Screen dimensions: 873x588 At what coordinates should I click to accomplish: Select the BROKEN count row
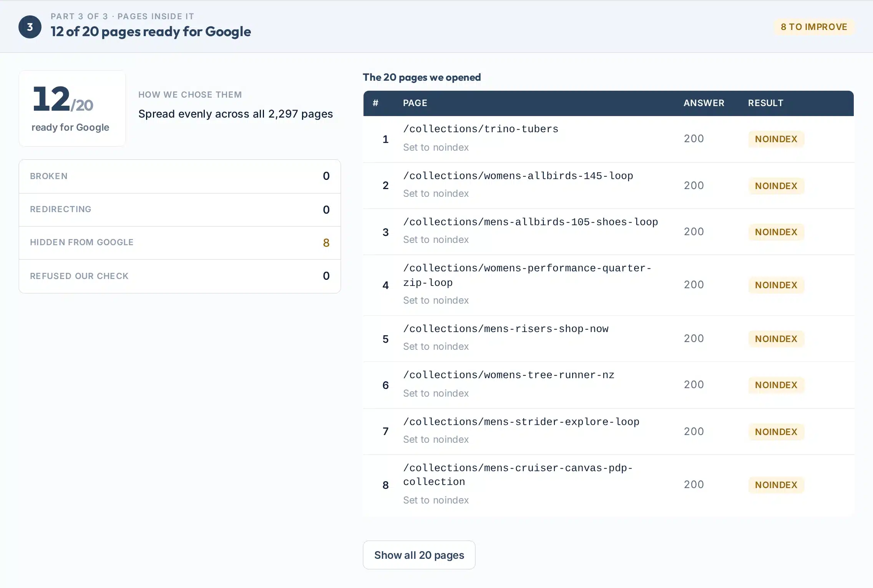click(x=180, y=176)
